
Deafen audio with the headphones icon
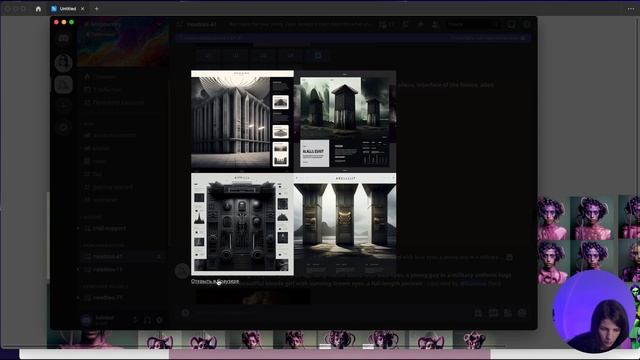[x=147, y=320]
